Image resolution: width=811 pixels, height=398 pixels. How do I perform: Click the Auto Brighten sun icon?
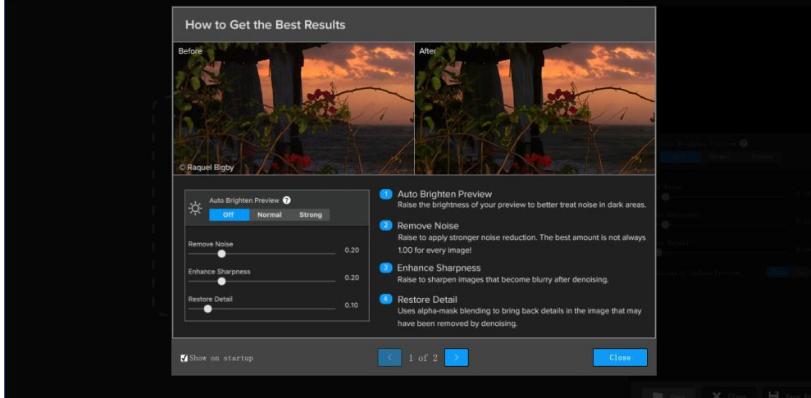(x=195, y=208)
